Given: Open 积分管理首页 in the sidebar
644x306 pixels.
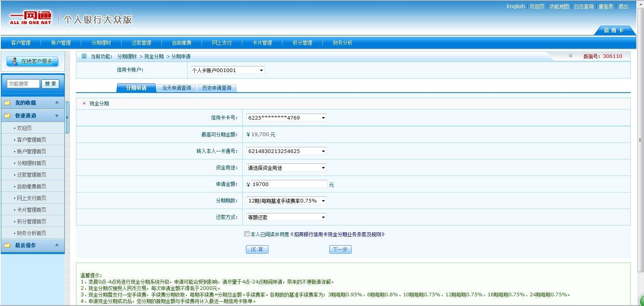Looking at the screenshot, I should (31, 221).
